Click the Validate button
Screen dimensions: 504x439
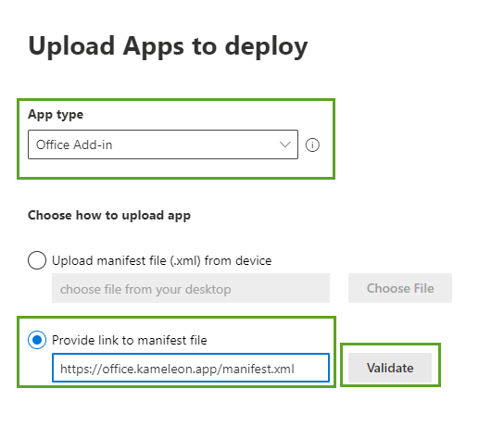pyautogui.click(x=390, y=368)
